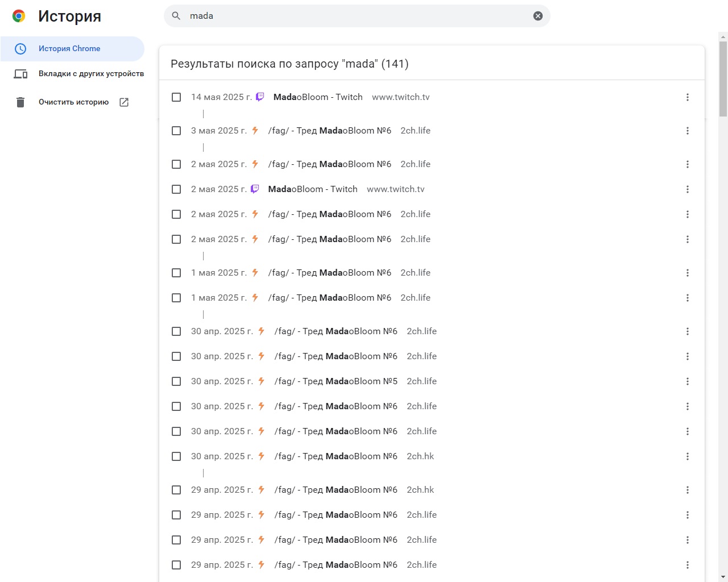Click the heading Результаты поиска по запросу "mada"

(x=289, y=64)
